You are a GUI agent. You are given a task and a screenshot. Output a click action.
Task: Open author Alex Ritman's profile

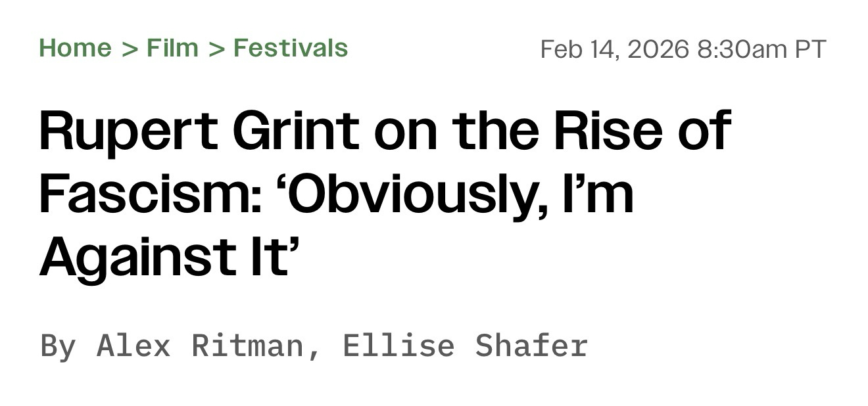pos(200,346)
